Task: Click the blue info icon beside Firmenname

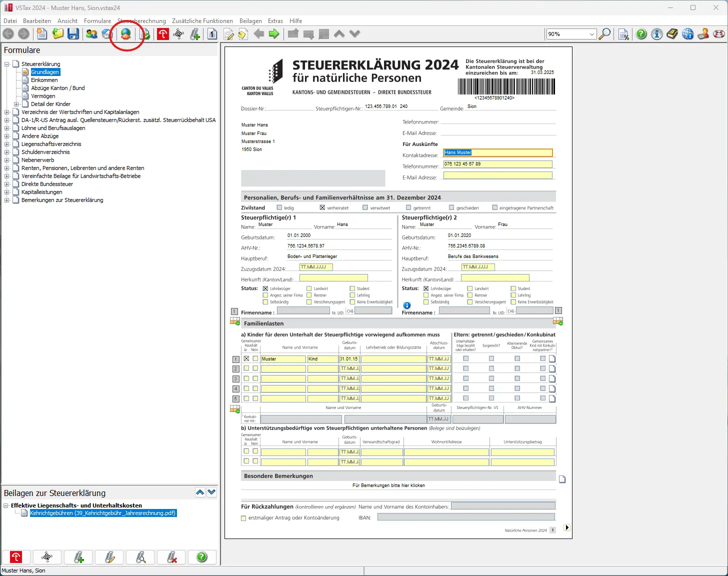Action: (407, 305)
